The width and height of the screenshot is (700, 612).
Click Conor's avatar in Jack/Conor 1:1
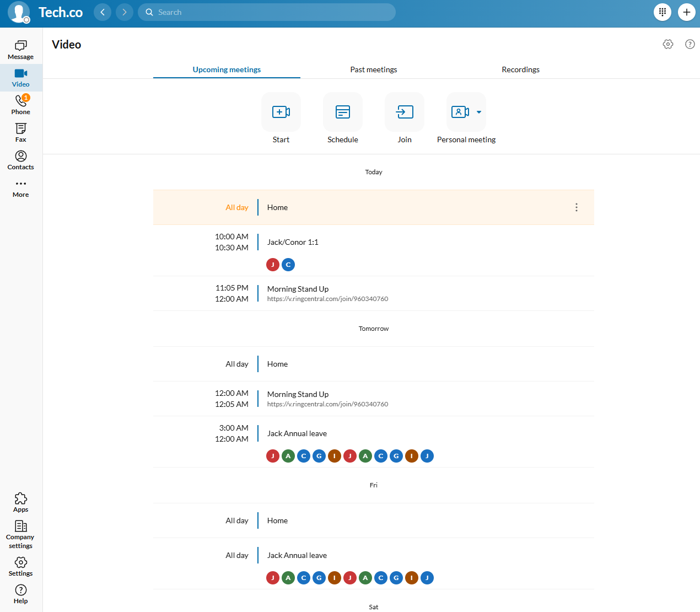click(x=288, y=265)
